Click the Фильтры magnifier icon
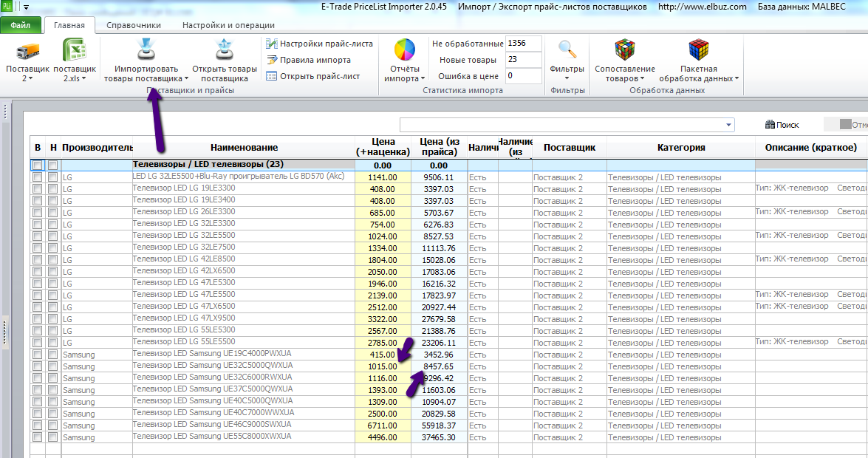 [567, 49]
